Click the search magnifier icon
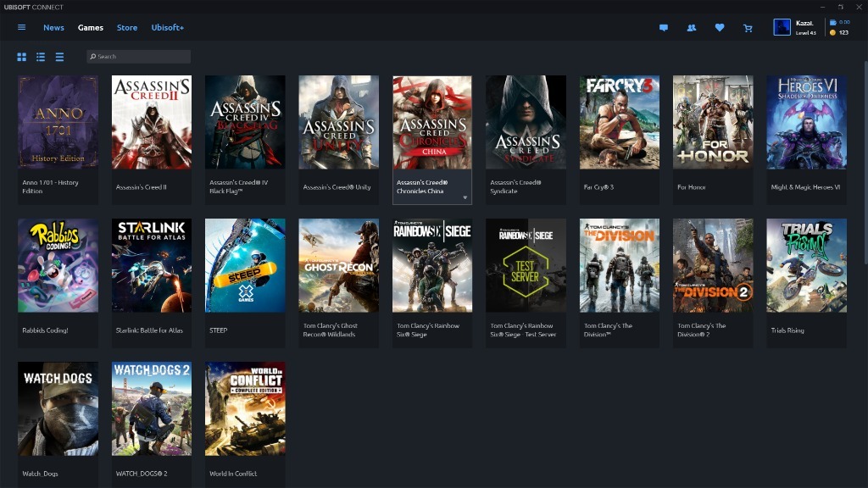The width and height of the screenshot is (868, 488). (93, 57)
